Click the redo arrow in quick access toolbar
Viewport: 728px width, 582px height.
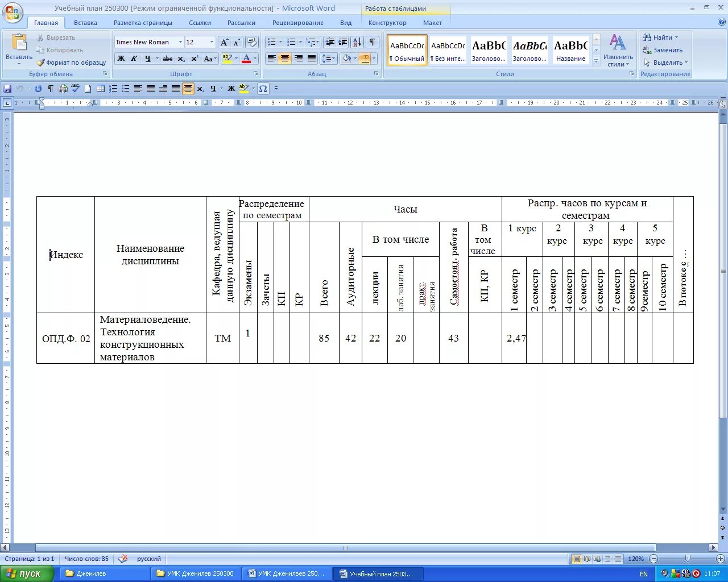38,89
